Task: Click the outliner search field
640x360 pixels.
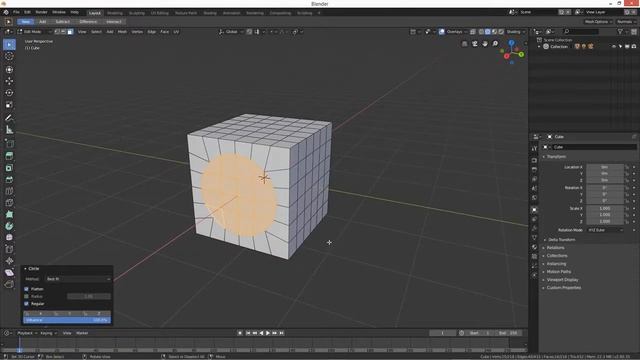Action: 581,31
